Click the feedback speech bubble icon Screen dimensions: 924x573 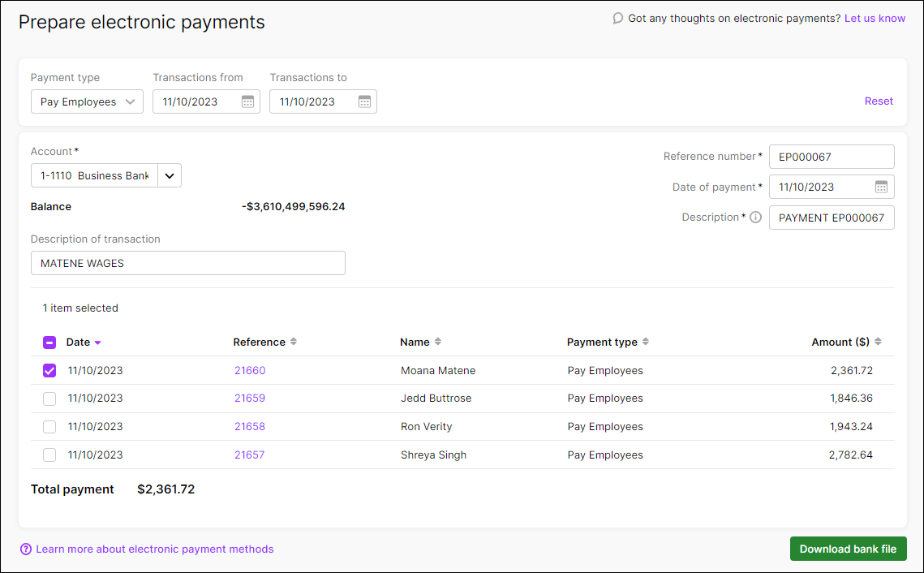617,17
